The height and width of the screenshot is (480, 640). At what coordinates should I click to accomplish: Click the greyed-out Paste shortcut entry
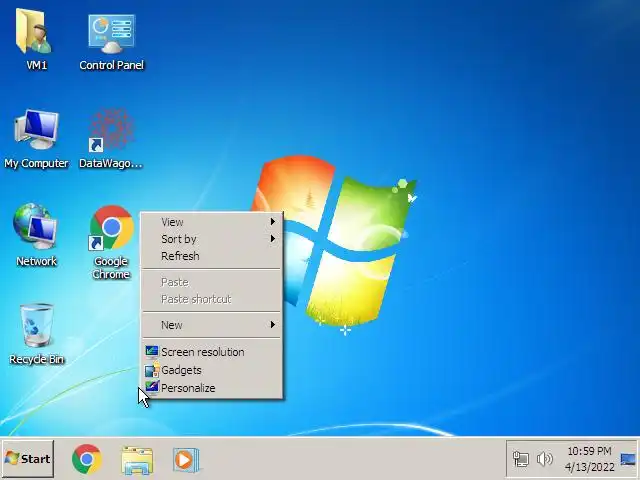[212, 299]
